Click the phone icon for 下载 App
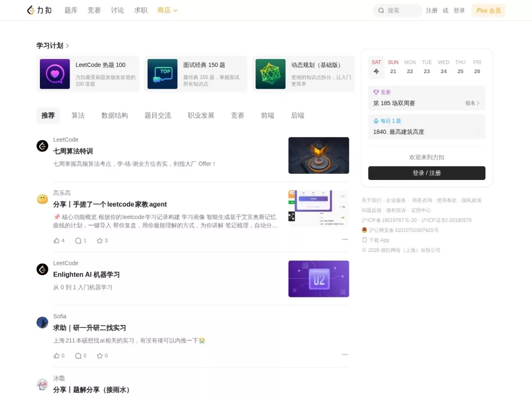Viewport: 532px width, 399px height. [364, 240]
